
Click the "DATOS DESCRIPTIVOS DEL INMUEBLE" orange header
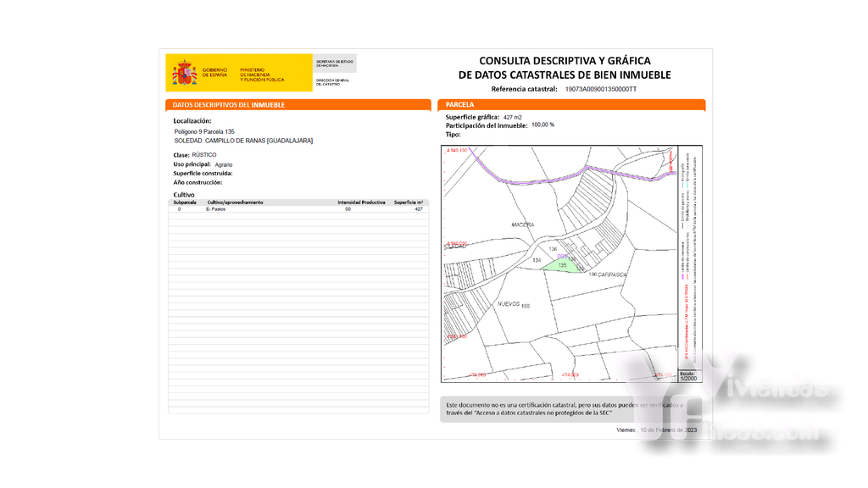298,104
